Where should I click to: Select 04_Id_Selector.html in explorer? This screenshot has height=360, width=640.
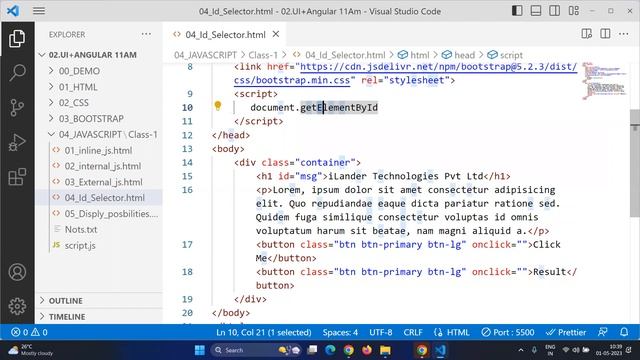coord(98,198)
